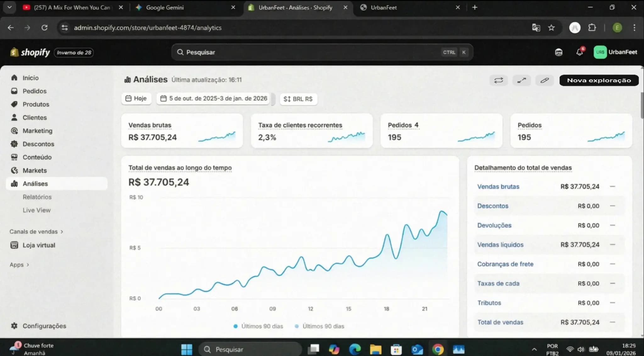This screenshot has height=356, width=644.
Task: Click the Vendas brutas breakdown link
Action: (498, 186)
